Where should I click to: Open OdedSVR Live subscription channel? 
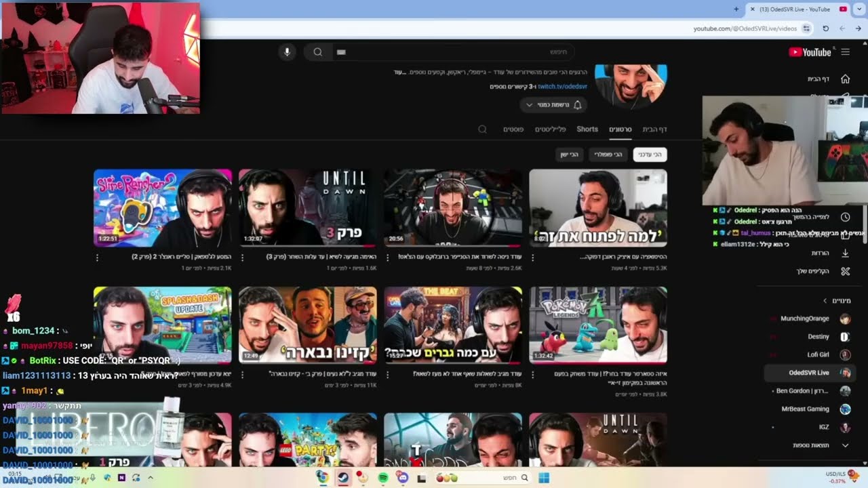click(810, 373)
